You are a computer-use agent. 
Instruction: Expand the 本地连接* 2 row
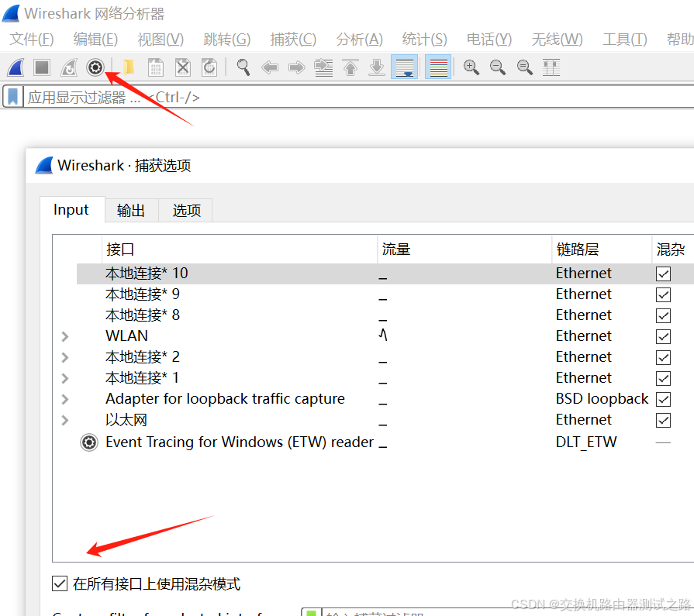pos(64,357)
